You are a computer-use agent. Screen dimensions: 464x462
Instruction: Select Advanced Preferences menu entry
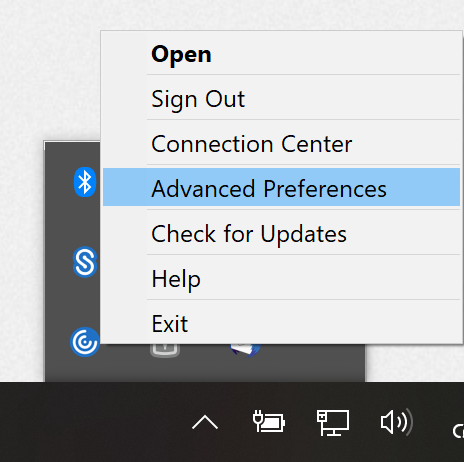[281, 187]
